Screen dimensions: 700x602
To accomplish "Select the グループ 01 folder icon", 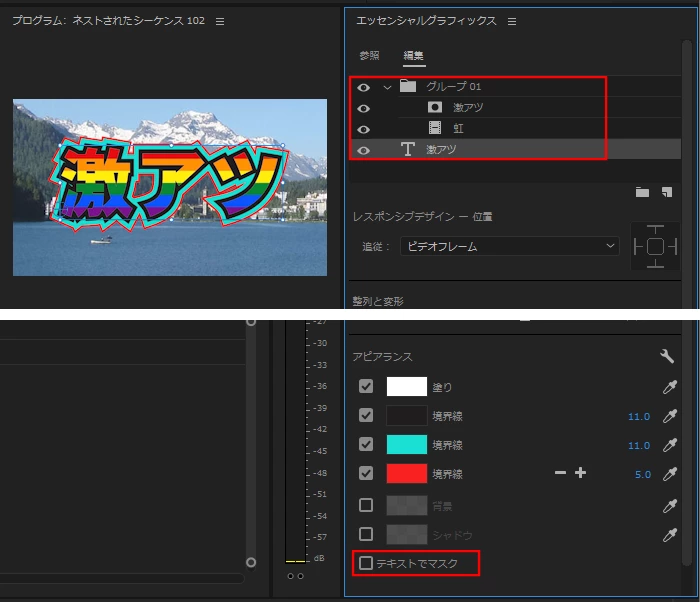I will (408, 86).
